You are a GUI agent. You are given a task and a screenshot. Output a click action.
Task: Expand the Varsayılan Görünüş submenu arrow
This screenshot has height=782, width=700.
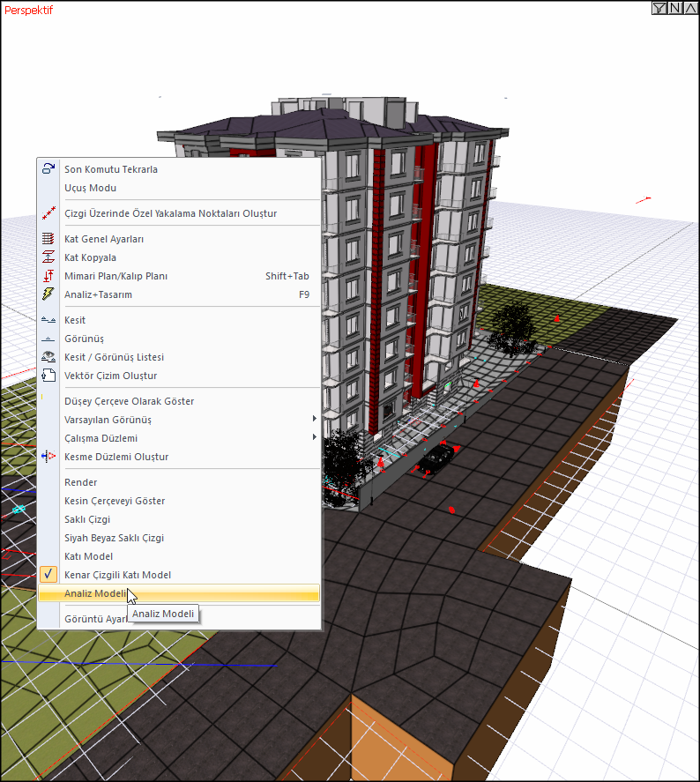point(314,420)
